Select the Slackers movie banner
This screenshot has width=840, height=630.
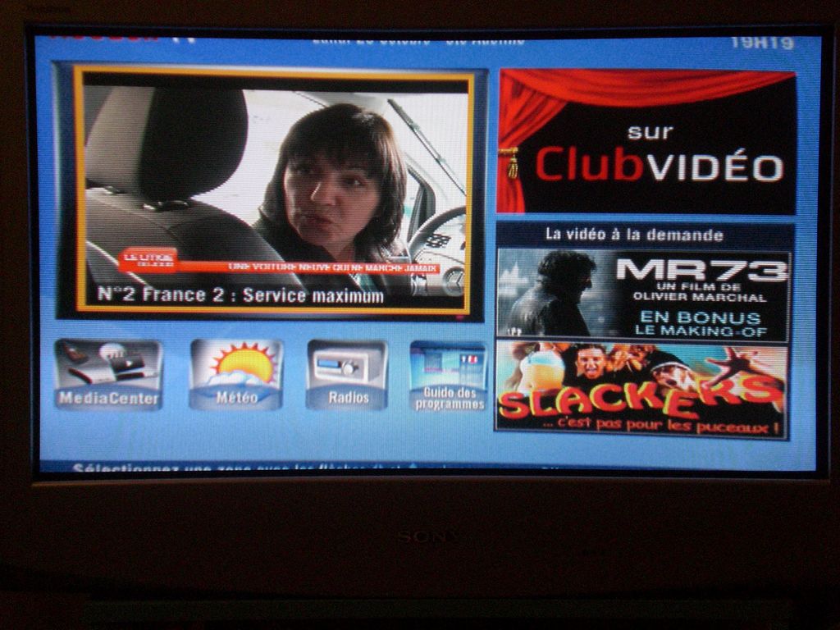tap(641, 390)
